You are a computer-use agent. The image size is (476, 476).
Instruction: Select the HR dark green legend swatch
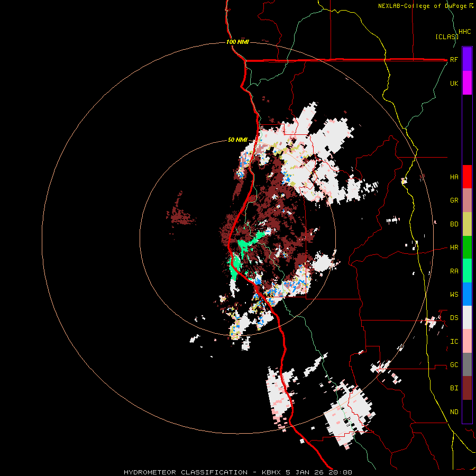(x=467, y=248)
